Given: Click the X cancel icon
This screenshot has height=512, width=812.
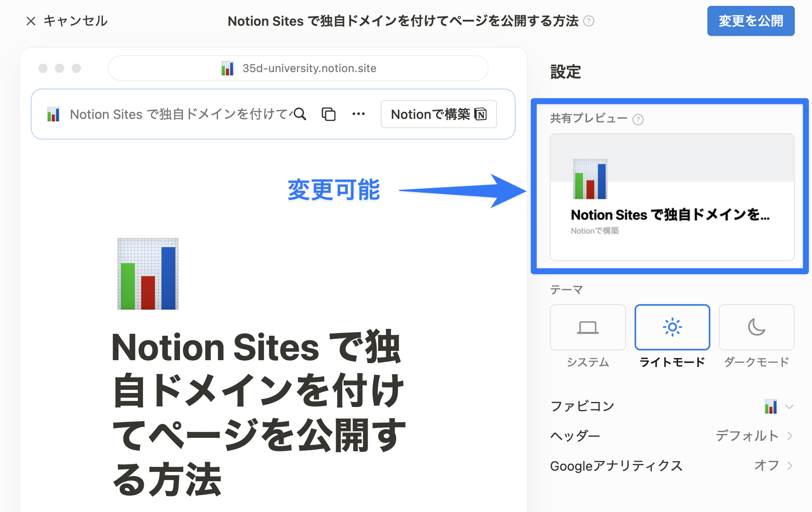Looking at the screenshot, I should tap(31, 21).
